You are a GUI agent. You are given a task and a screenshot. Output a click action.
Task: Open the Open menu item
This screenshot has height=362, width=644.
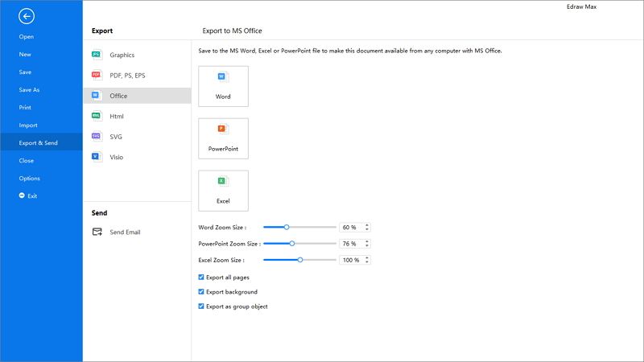[x=27, y=36]
